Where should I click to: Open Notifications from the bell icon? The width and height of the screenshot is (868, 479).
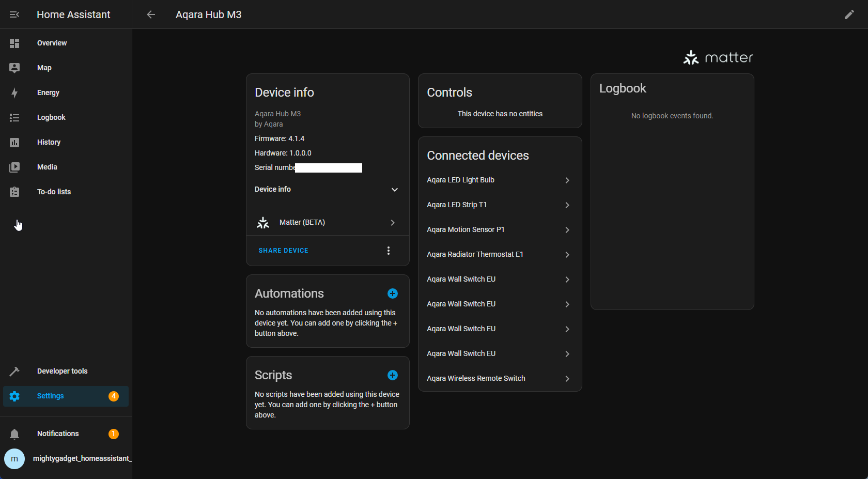click(x=14, y=434)
